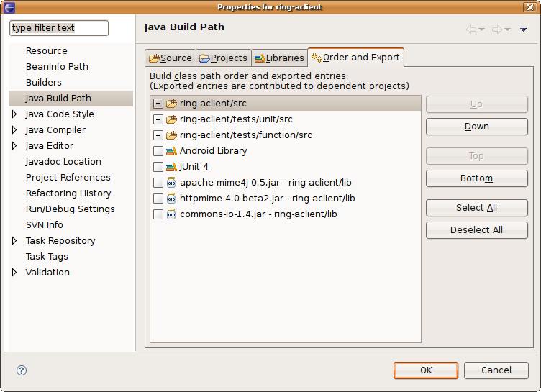Switch to the Source tab

(171, 58)
